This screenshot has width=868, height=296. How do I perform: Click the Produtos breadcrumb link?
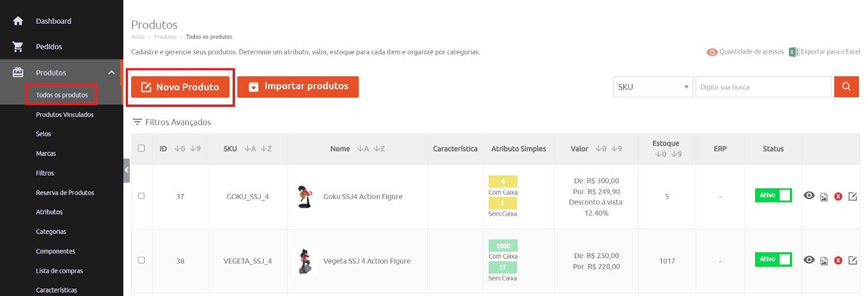click(x=165, y=37)
